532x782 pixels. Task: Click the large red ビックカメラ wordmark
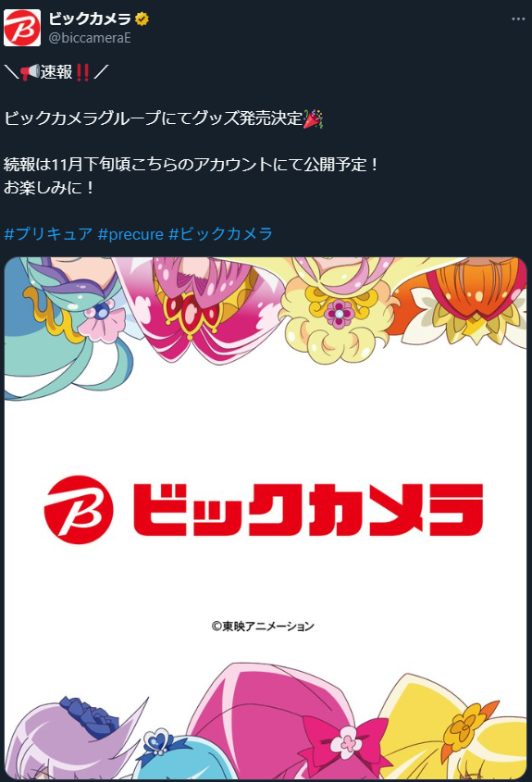point(308,510)
